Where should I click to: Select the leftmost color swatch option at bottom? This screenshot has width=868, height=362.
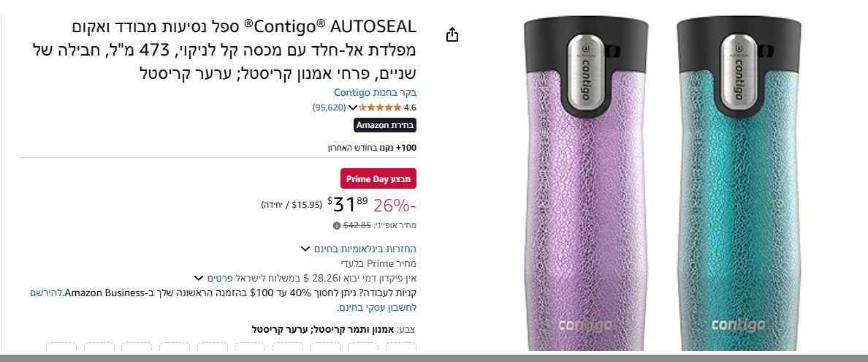(x=61, y=347)
